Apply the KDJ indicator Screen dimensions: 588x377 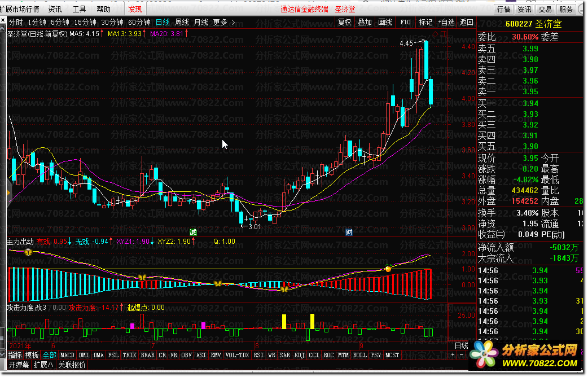pyautogui.click(x=299, y=355)
